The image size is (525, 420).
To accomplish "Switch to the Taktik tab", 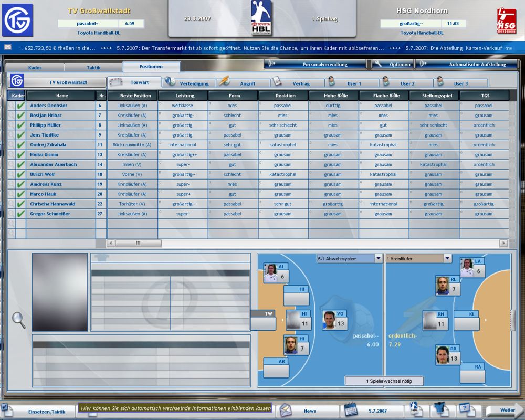I will coord(93,68).
